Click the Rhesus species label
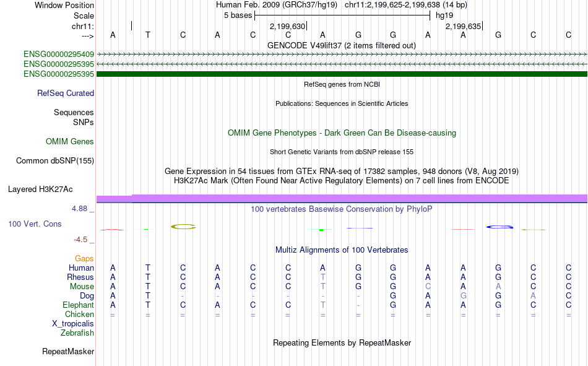This screenshot has width=588, height=366. point(80,277)
